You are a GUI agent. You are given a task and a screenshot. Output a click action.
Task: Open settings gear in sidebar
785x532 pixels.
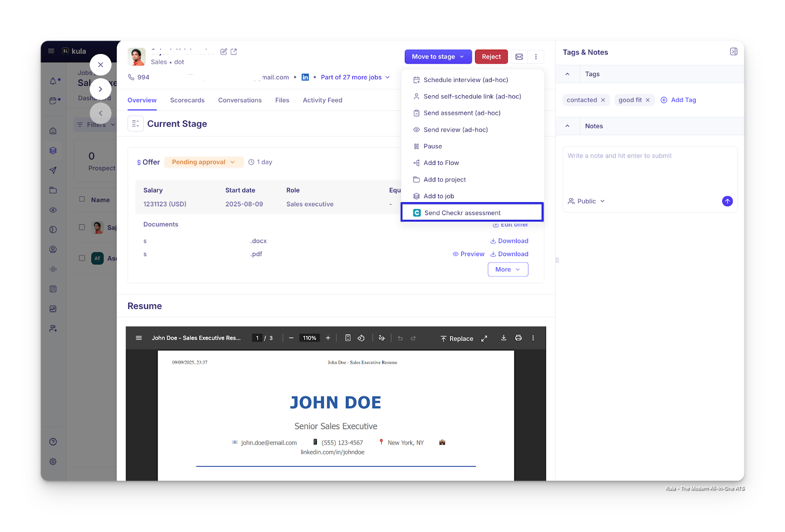tap(53, 461)
